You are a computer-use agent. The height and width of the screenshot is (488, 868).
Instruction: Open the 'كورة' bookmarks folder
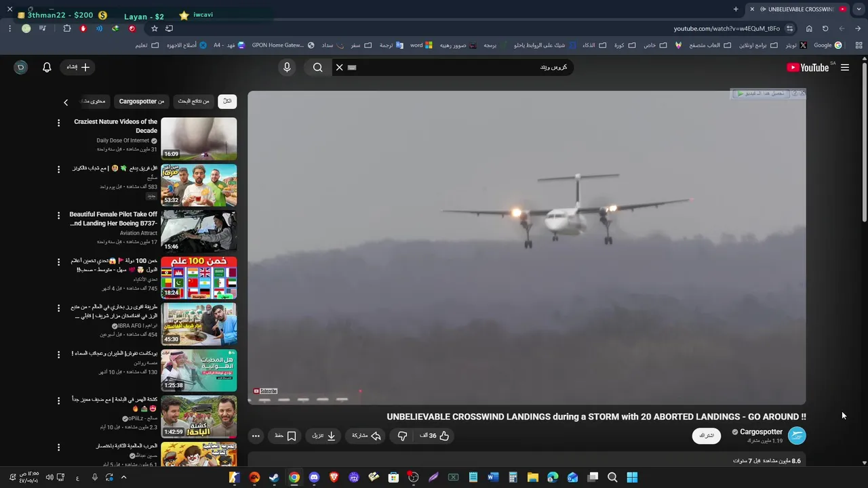tap(625, 45)
